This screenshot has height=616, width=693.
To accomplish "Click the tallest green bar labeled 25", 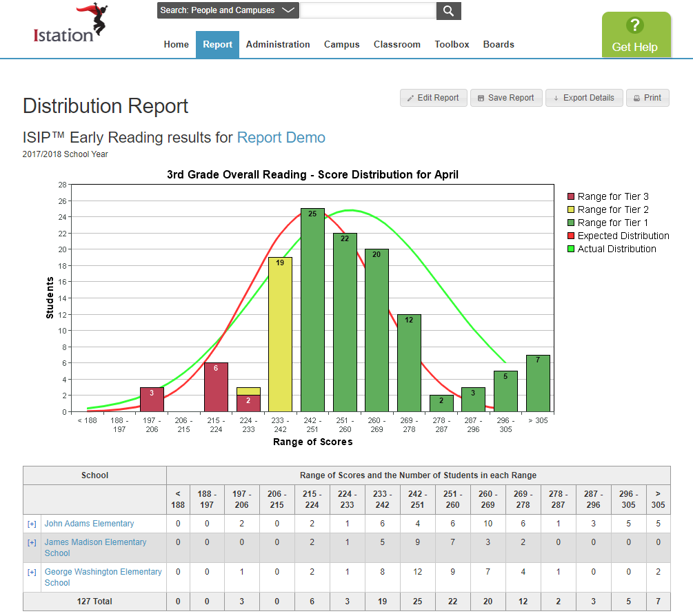I will (x=312, y=310).
